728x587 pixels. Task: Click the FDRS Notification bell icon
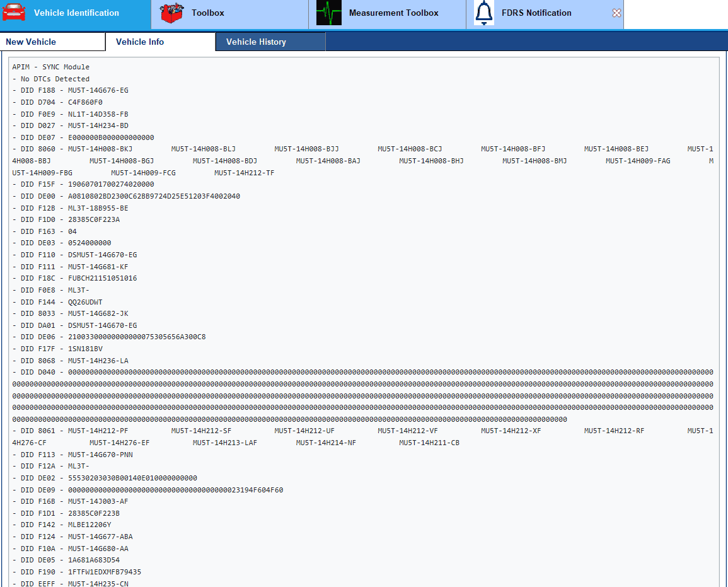tap(484, 13)
